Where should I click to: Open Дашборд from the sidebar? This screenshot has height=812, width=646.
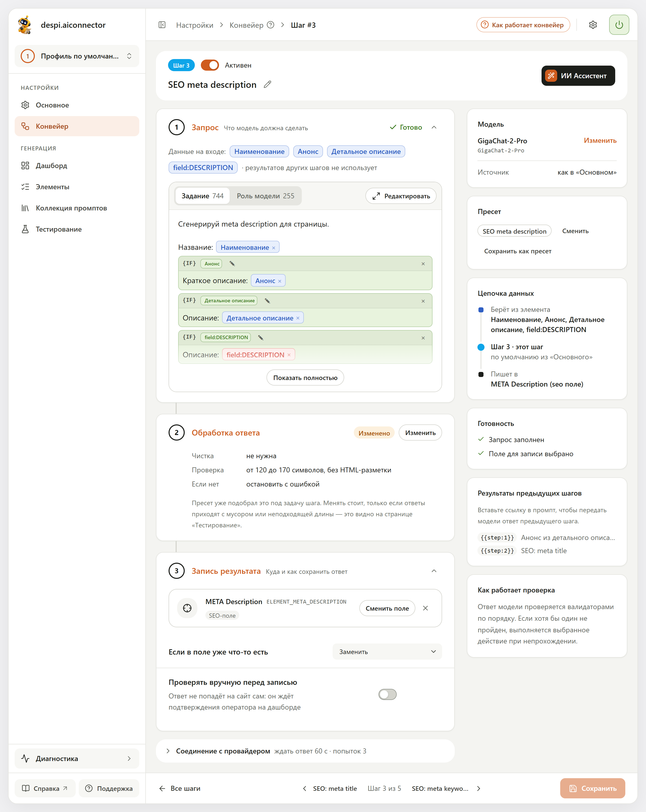[x=77, y=165]
